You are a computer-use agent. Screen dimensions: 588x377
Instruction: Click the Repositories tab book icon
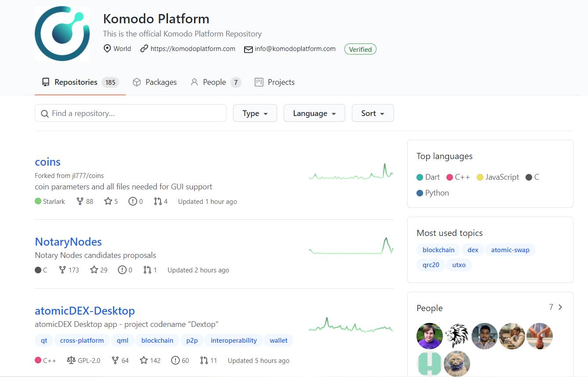(46, 82)
